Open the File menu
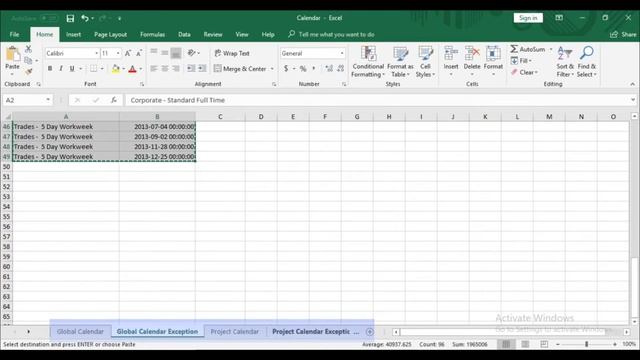Image resolution: width=640 pixels, height=360 pixels. (x=14, y=35)
